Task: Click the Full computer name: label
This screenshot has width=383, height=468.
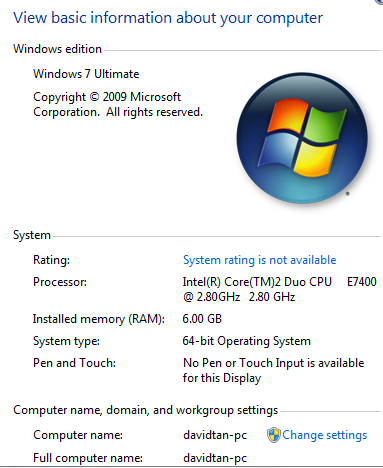Action: (x=88, y=458)
